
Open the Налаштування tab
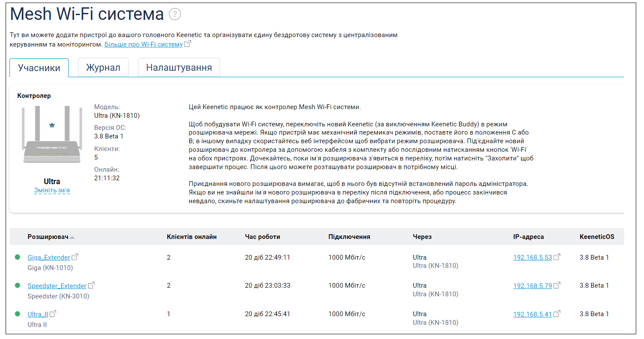click(x=179, y=68)
